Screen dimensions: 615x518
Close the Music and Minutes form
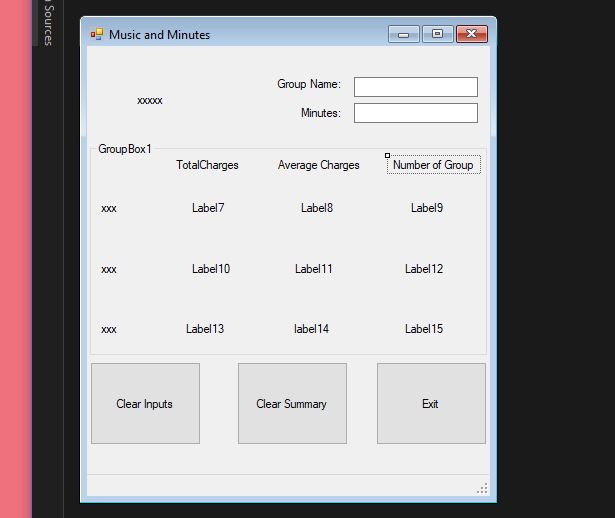472,35
